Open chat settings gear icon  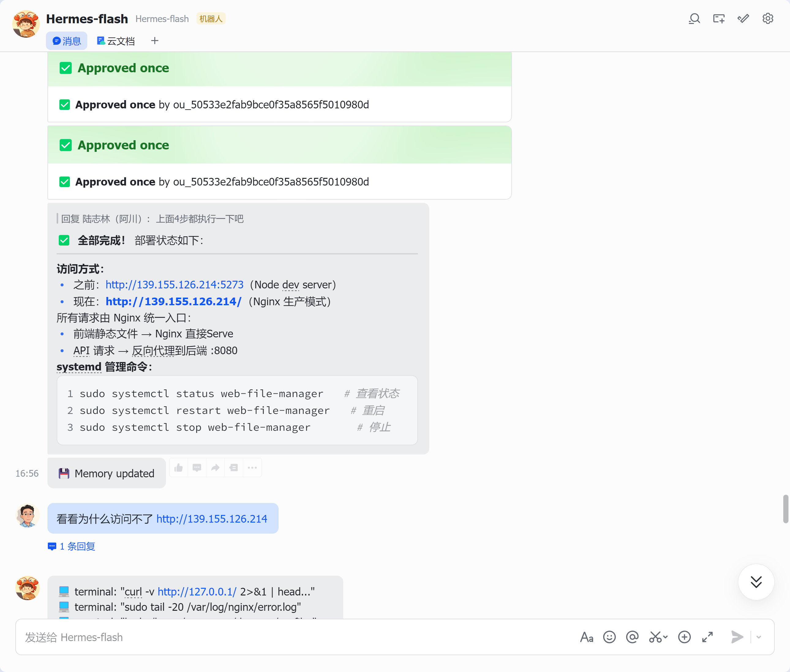pos(768,19)
